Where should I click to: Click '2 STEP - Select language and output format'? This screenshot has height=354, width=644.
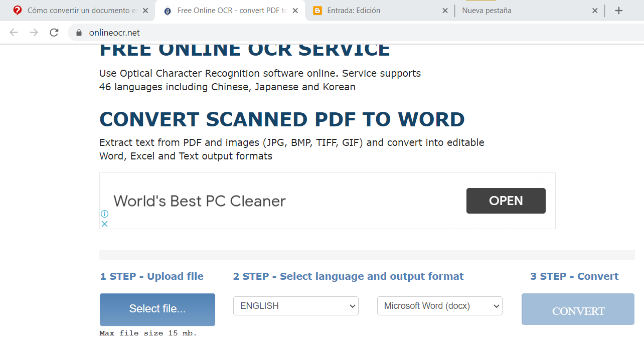[x=348, y=276]
